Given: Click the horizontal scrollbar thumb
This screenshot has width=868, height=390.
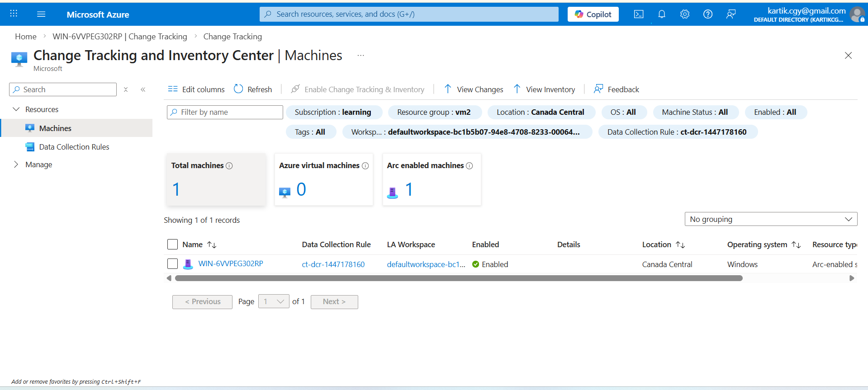Looking at the screenshot, I should 459,278.
